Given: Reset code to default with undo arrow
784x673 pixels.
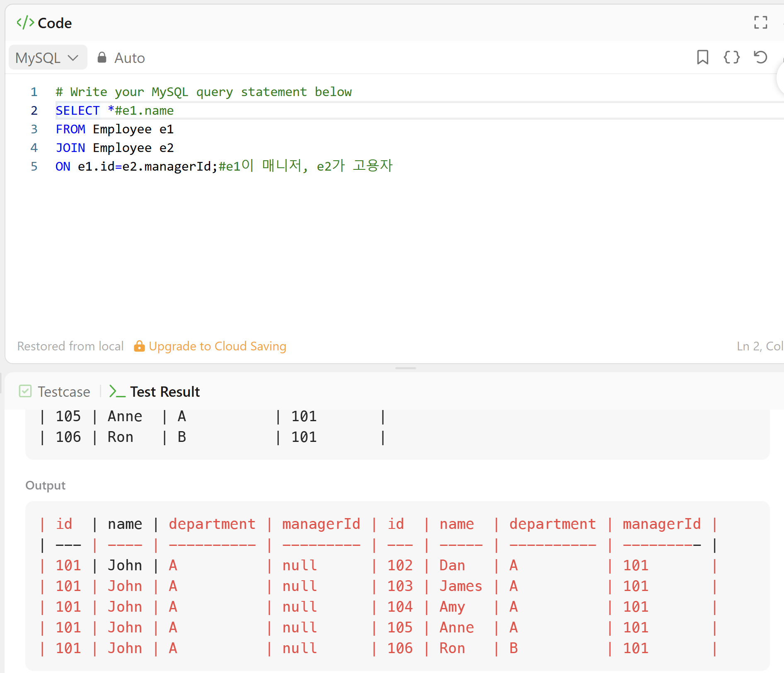Looking at the screenshot, I should click(760, 57).
